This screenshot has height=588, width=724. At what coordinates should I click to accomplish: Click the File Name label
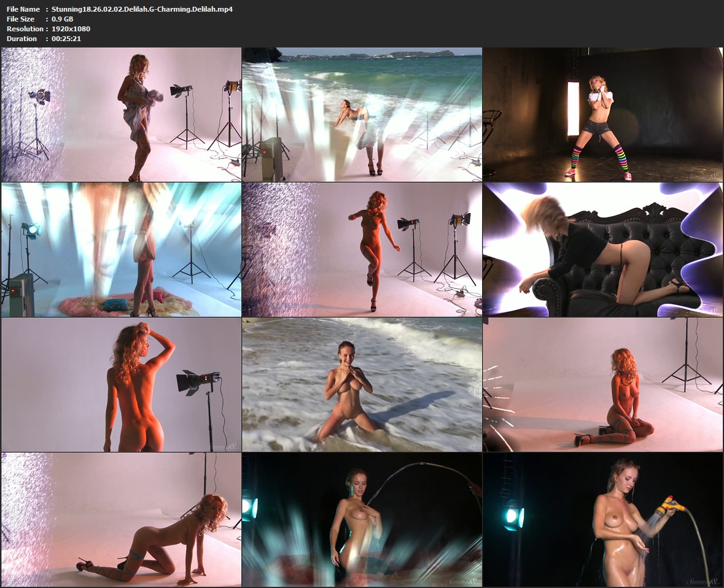click(x=23, y=9)
